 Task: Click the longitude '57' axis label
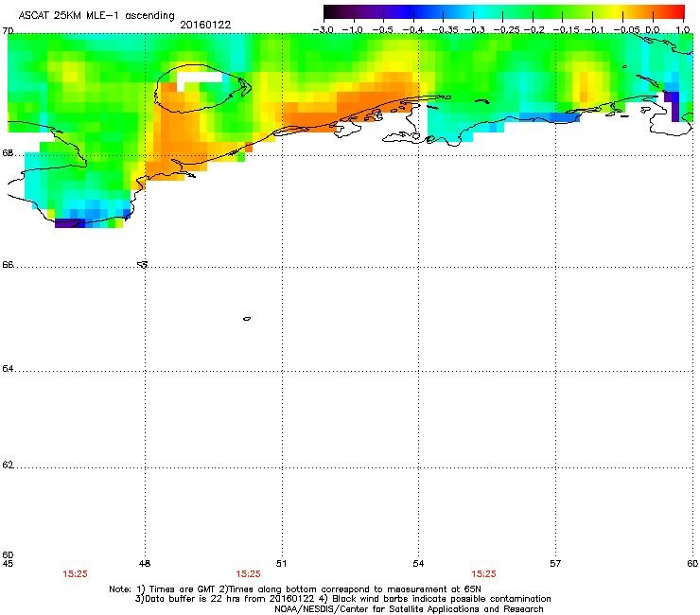click(555, 564)
